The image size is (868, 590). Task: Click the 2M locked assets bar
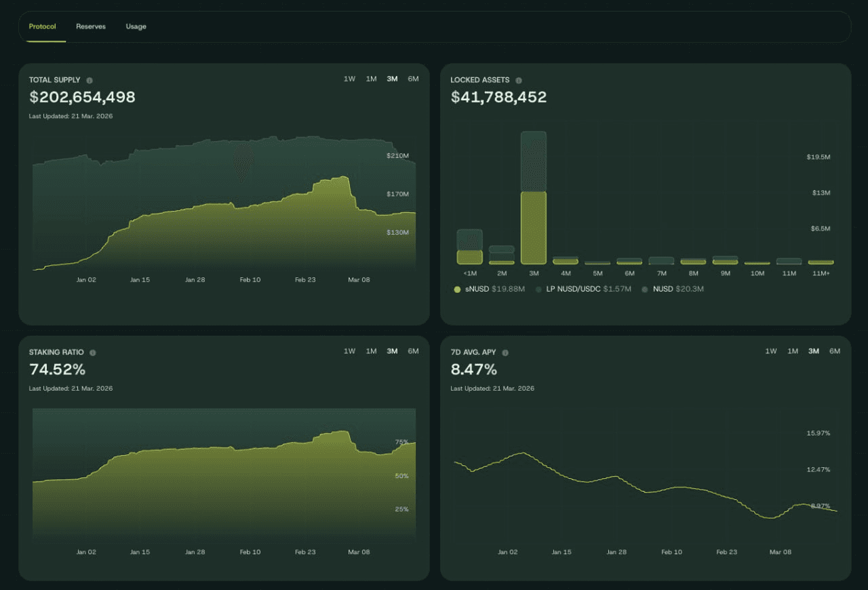pos(501,256)
